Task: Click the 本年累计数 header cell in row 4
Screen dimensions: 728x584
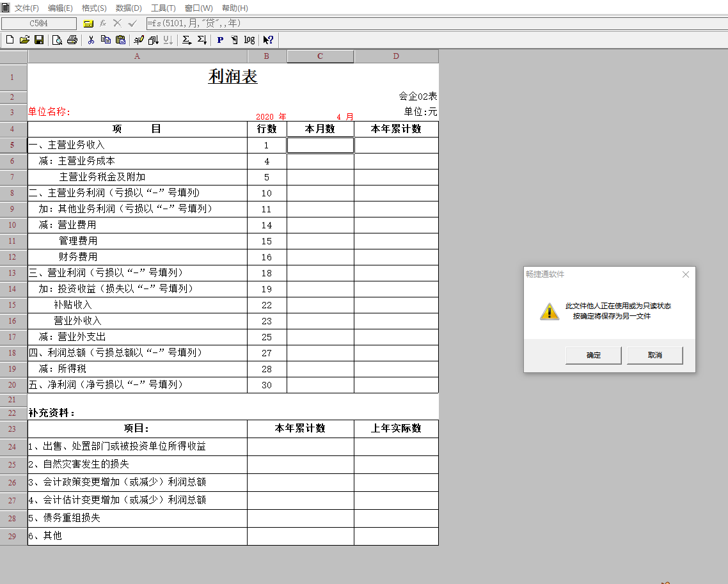Action: coord(396,129)
